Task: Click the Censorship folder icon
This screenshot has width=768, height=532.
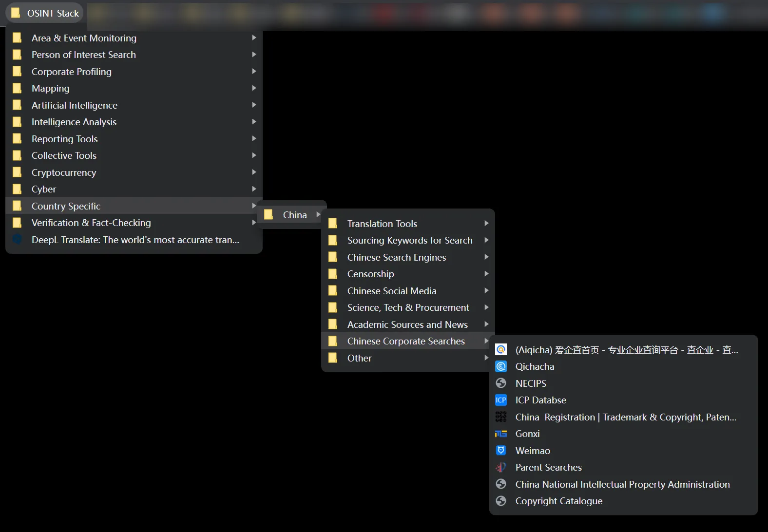Action: coord(333,274)
